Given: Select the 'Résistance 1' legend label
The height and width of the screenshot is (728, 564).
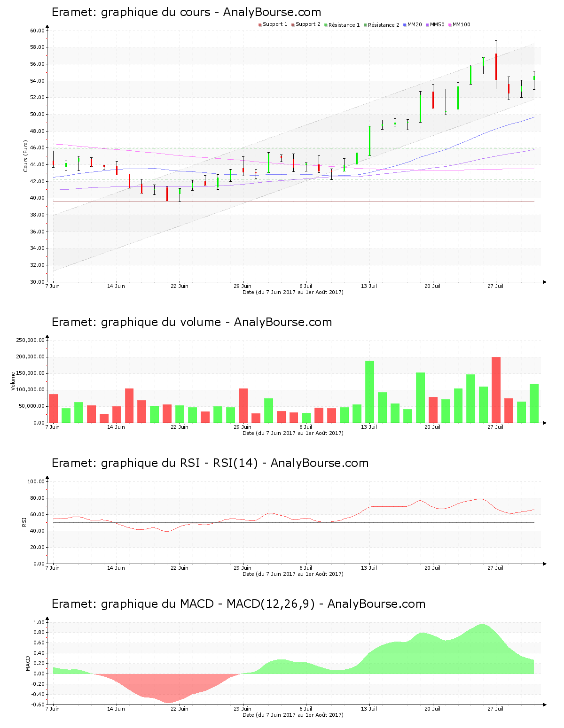Looking at the screenshot, I should 344,25.
